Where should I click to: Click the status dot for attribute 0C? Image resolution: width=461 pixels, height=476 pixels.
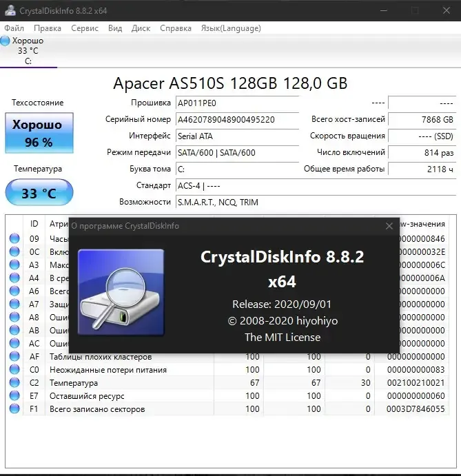coord(14,251)
